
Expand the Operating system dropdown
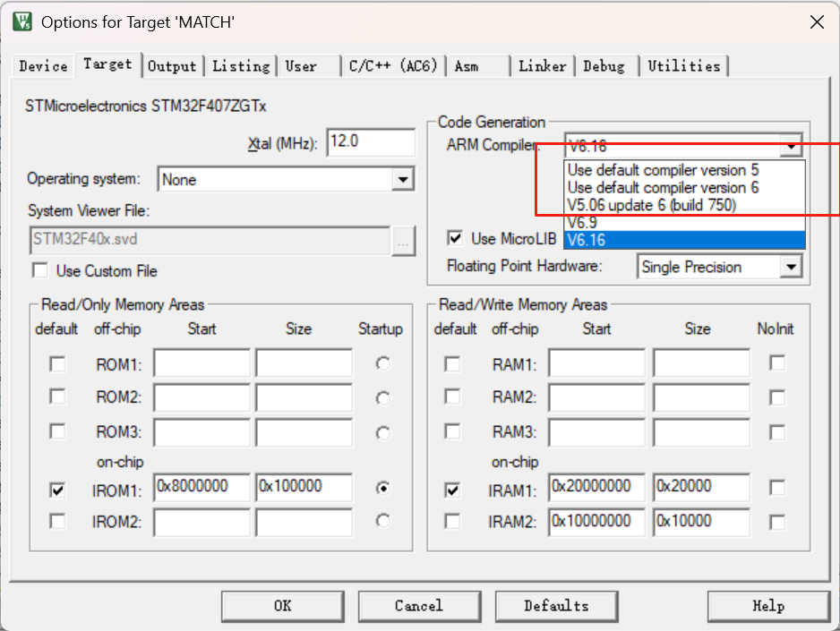(x=403, y=179)
